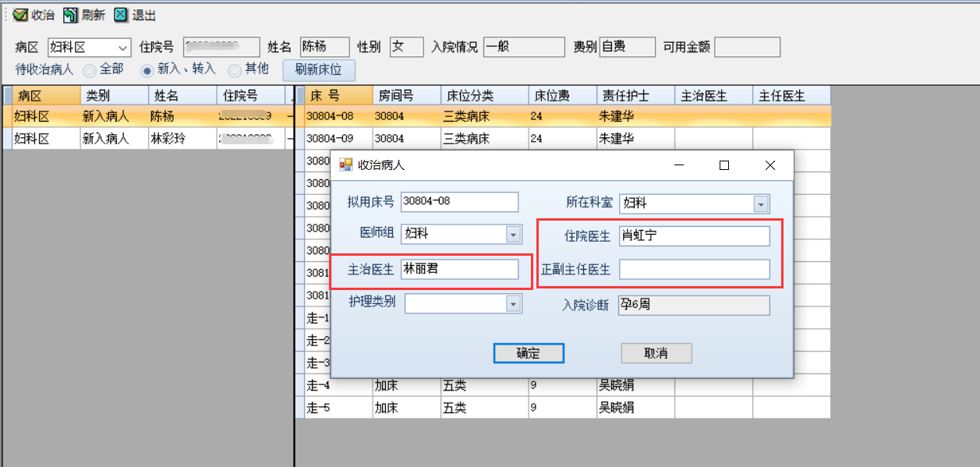Select the 其他 radio button

pyautogui.click(x=234, y=70)
